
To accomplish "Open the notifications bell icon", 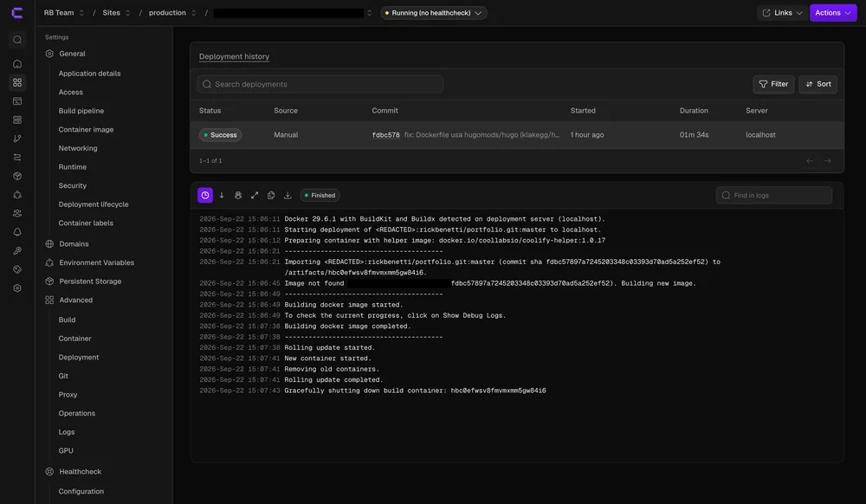I will pyautogui.click(x=17, y=232).
